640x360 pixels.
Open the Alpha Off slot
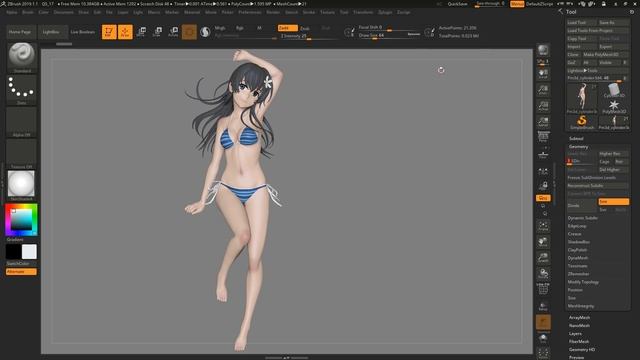pyautogui.click(x=22, y=122)
